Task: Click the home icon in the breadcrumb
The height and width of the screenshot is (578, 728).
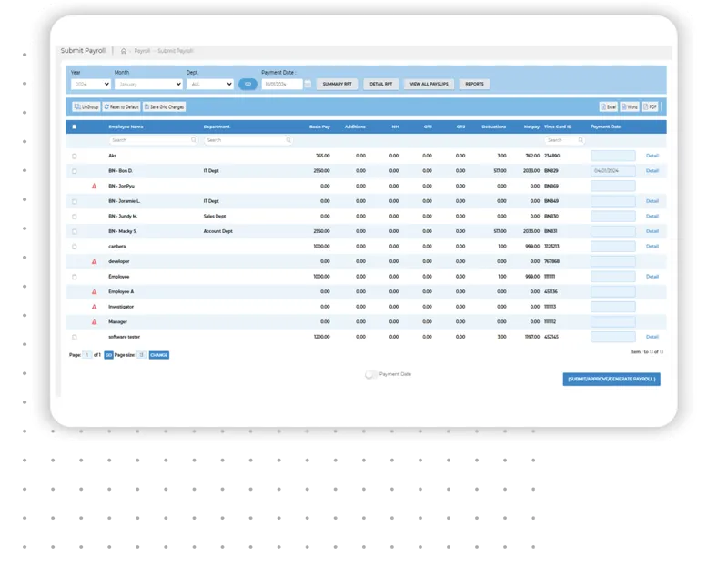Action: coord(124,51)
